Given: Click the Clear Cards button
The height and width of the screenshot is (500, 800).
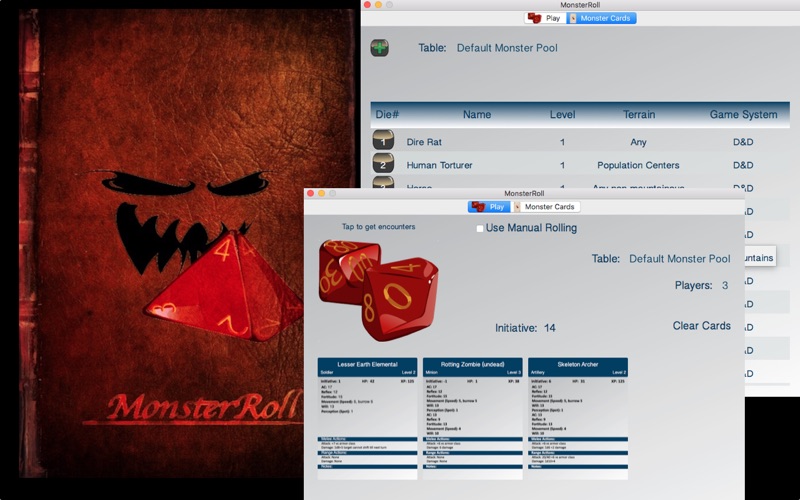Looking at the screenshot, I should 702,326.
